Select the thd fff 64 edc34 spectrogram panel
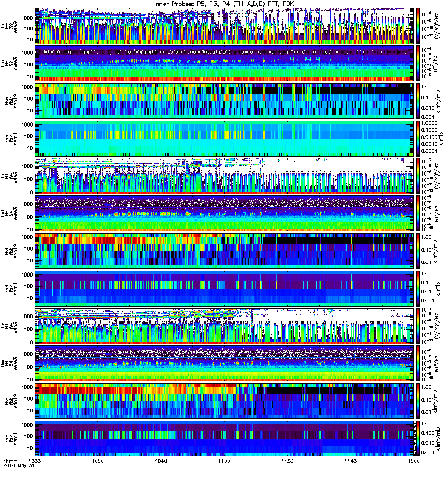This screenshot has width=448, height=478. click(225, 176)
